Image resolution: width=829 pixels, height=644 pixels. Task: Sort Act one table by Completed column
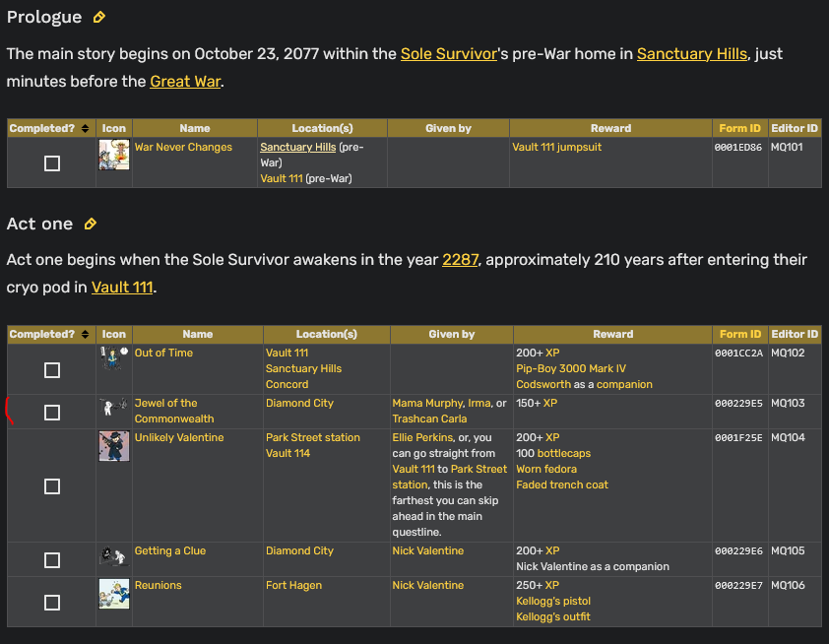coord(85,335)
